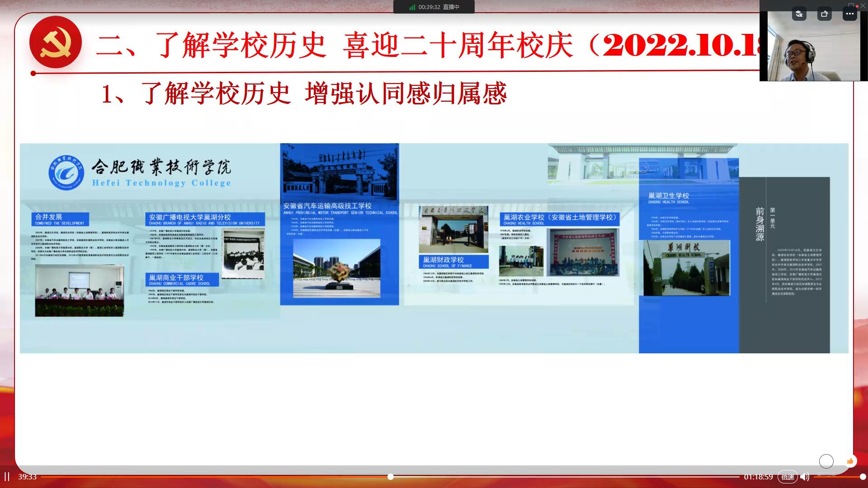The image size is (868, 488).
Task: Click the Hefei Technology College logo
Action: (66, 173)
